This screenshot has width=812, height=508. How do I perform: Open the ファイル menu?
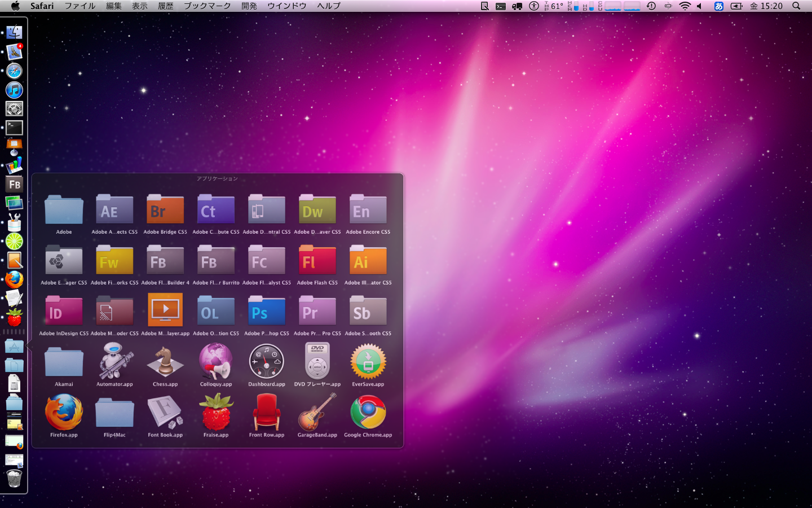(x=80, y=6)
